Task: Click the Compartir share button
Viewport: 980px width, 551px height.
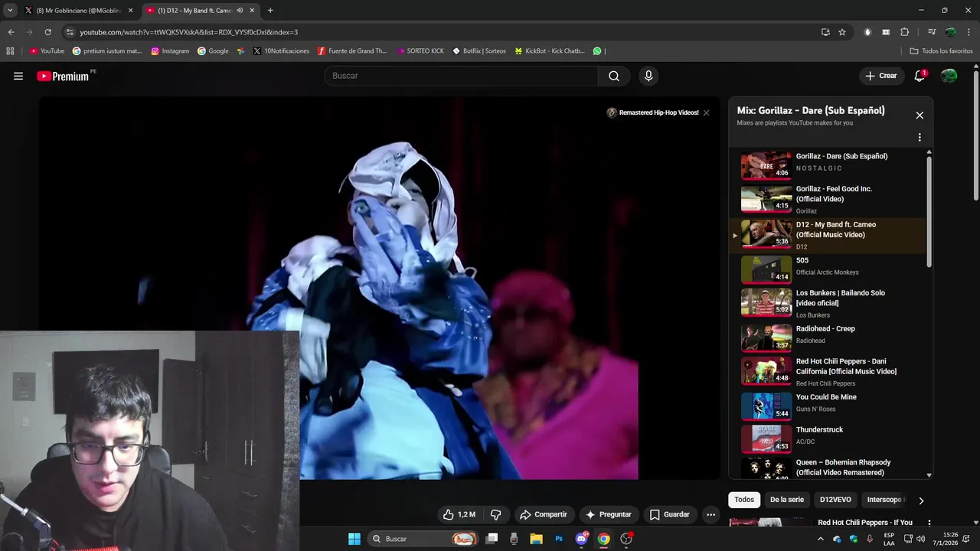Action: tap(544, 514)
